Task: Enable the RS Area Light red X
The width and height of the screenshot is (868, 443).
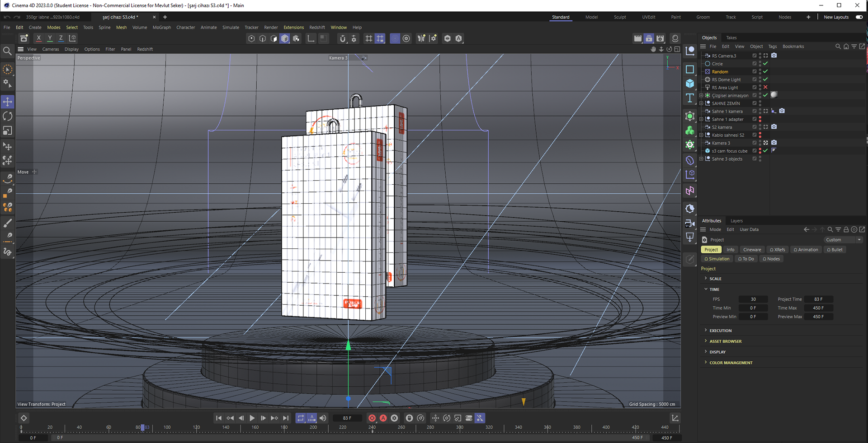Action: pos(765,87)
